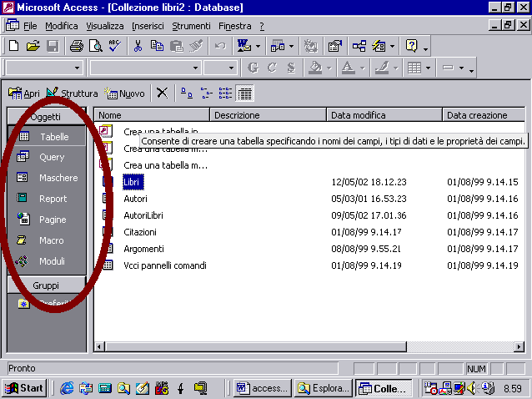Switch to the Esplora taskbar button
This screenshot has width=532, height=399.
323,388
